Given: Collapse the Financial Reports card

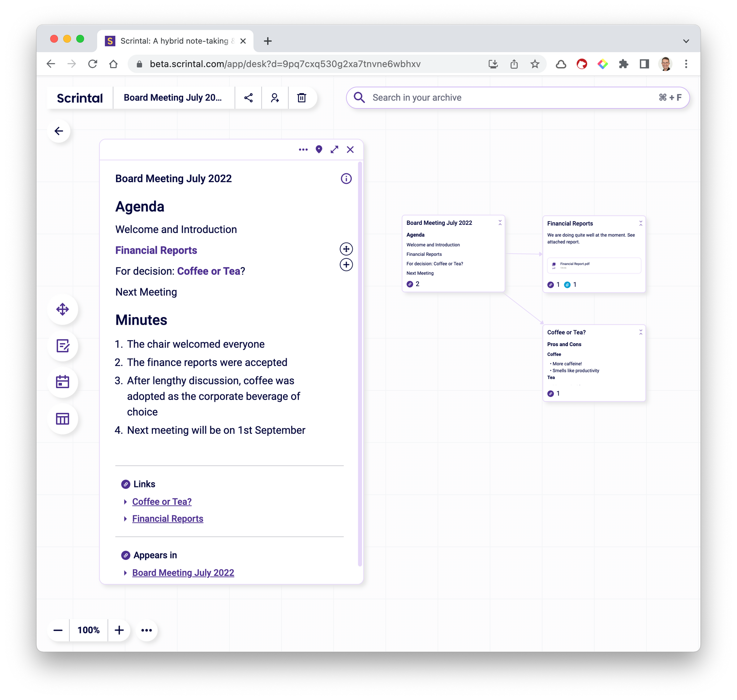Looking at the screenshot, I should pos(641,223).
